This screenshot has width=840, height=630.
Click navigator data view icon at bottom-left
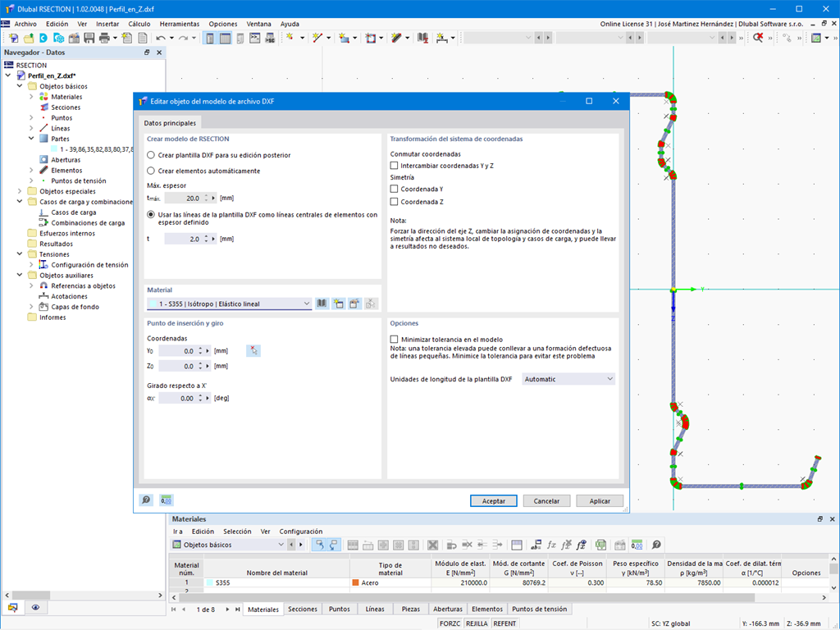(13, 608)
